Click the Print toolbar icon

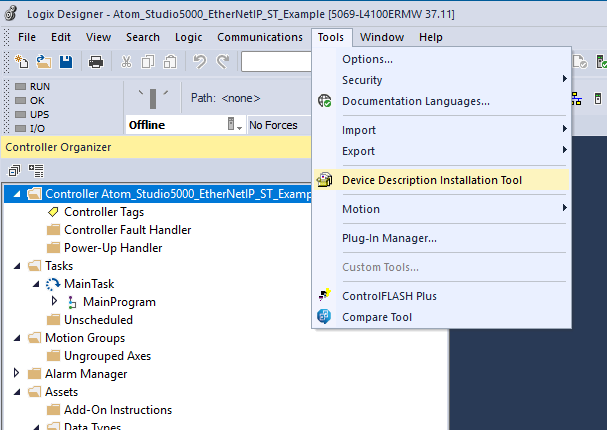pyautogui.click(x=96, y=62)
